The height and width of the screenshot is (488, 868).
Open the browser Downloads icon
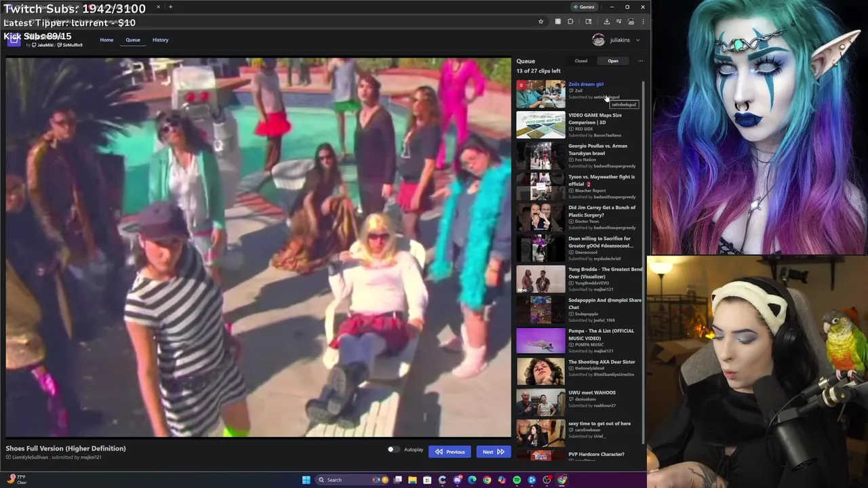tap(606, 22)
